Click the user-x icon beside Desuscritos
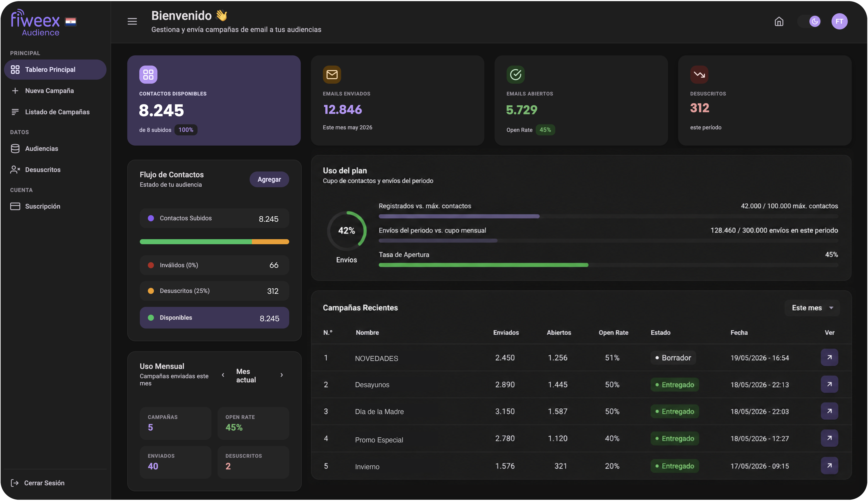868x501 pixels. [15, 170]
